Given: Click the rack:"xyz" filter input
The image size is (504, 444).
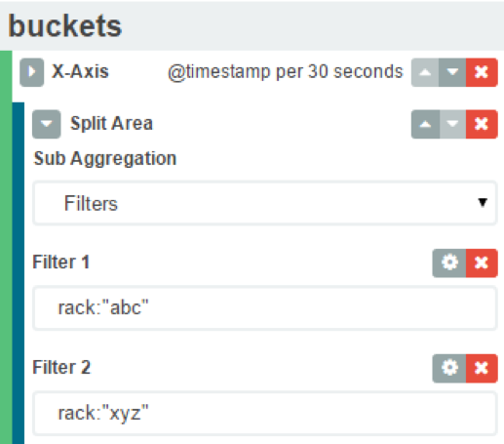Looking at the screenshot, I should click(265, 414).
